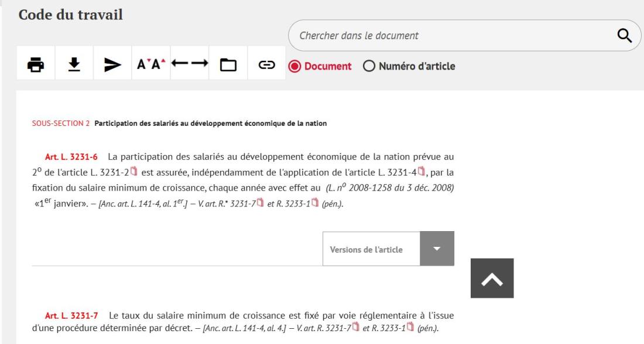This screenshot has width=644, height=344.
Task: Copy the permalink with the chain link icon
Action: (266, 64)
